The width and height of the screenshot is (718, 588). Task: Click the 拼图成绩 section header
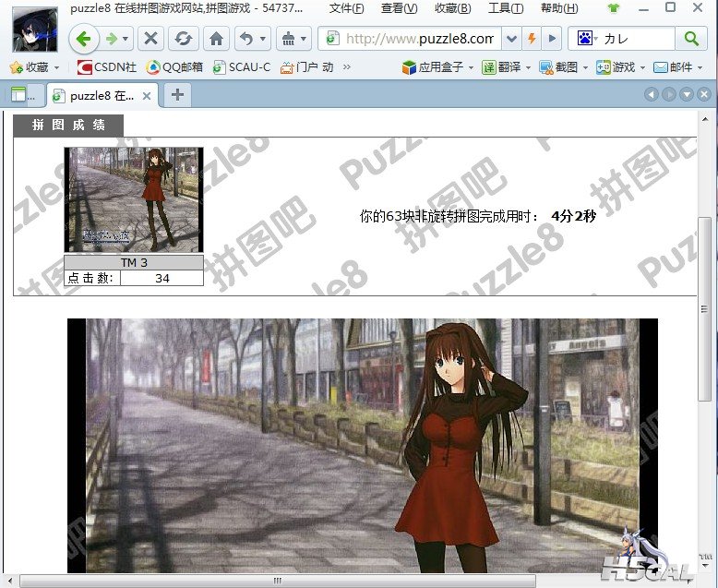pos(68,125)
